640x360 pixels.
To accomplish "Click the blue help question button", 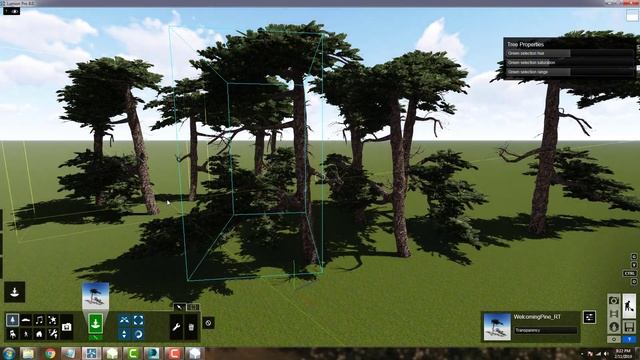I will pyautogui.click(x=629, y=339).
